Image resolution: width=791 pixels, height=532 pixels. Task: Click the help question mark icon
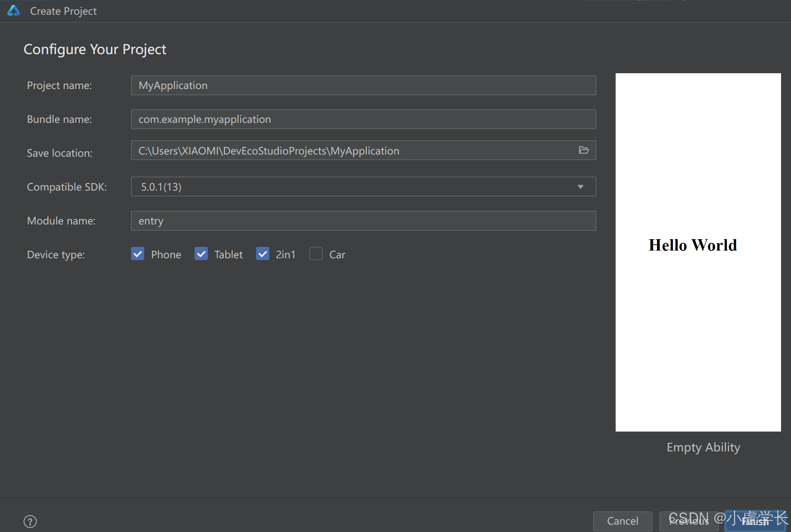tap(30, 521)
